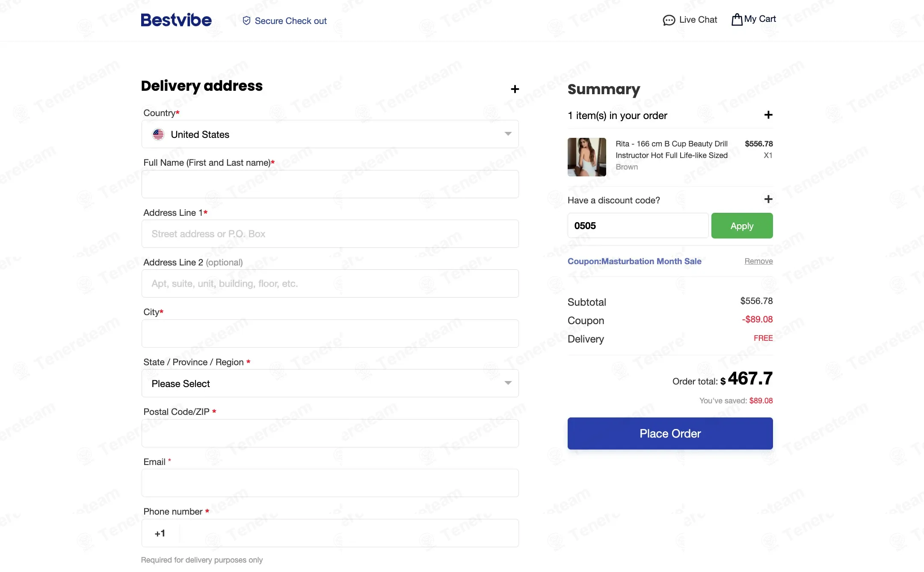Viewport: 924px width, 572px height.
Task: Remove the applied coupon
Action: (x=758, y=261)
